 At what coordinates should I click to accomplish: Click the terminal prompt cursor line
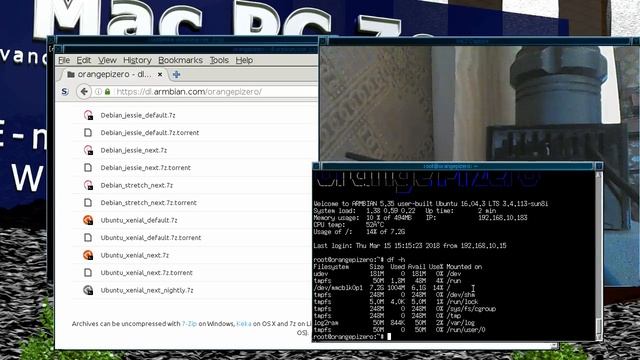pyautogui.click(x=352, y=337)
